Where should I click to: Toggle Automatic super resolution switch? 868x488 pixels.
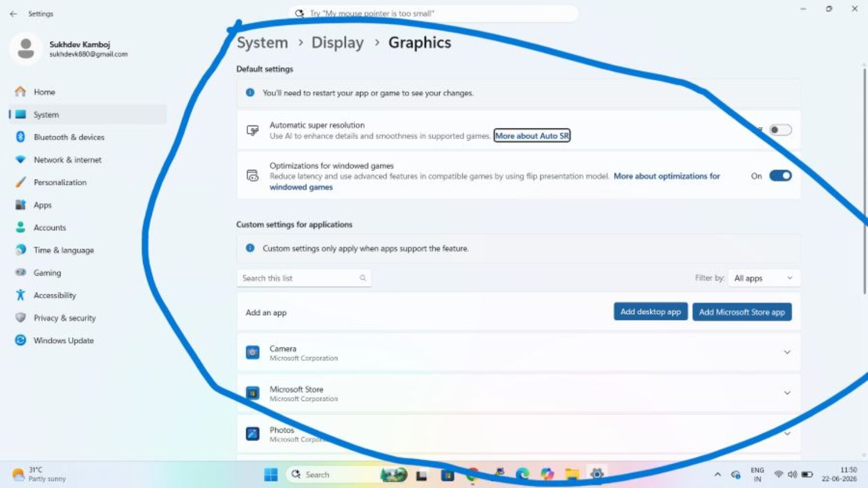[x=780, y=130]
